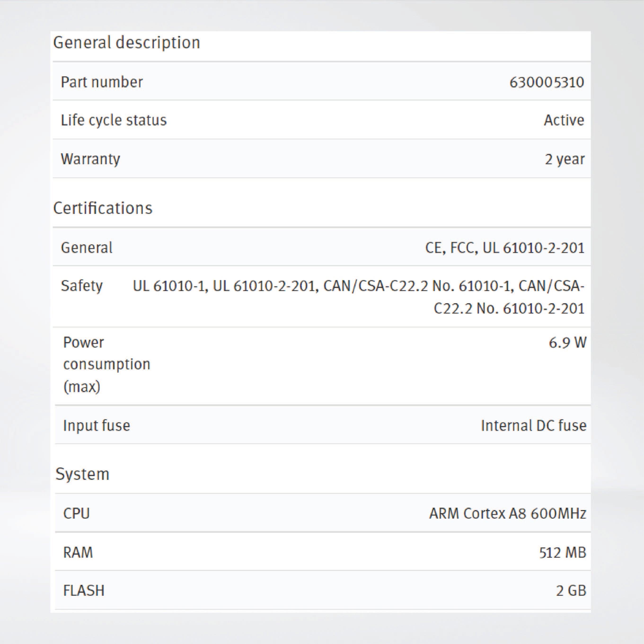Select ARM Cortex A8 600MHz value
This screenshot has width=644, height=644.
coord(507,513)
